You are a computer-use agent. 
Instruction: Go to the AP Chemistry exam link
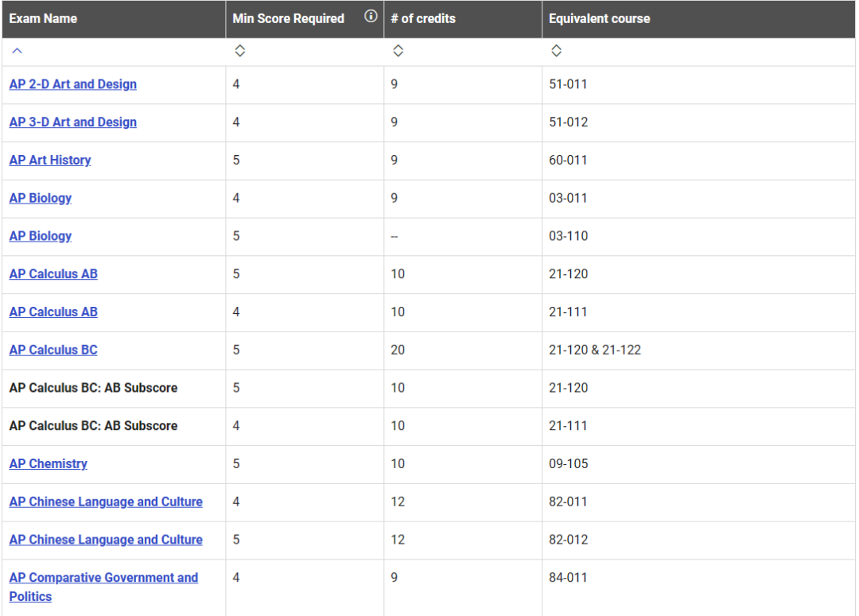click(x=49, y=463)
